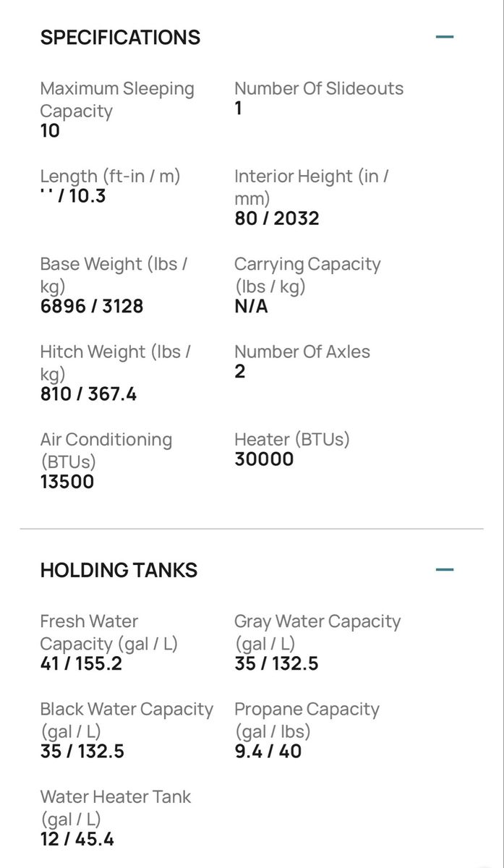Click the Hitch Weight value 810 / 367.4
The height and width of the screenshot is (868, 504).
point(88,394)
